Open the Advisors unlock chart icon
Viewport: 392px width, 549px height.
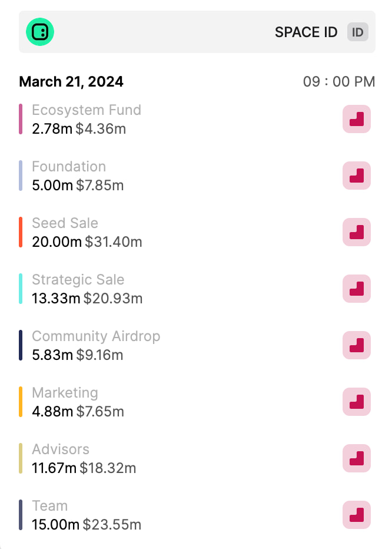(357, 458)
